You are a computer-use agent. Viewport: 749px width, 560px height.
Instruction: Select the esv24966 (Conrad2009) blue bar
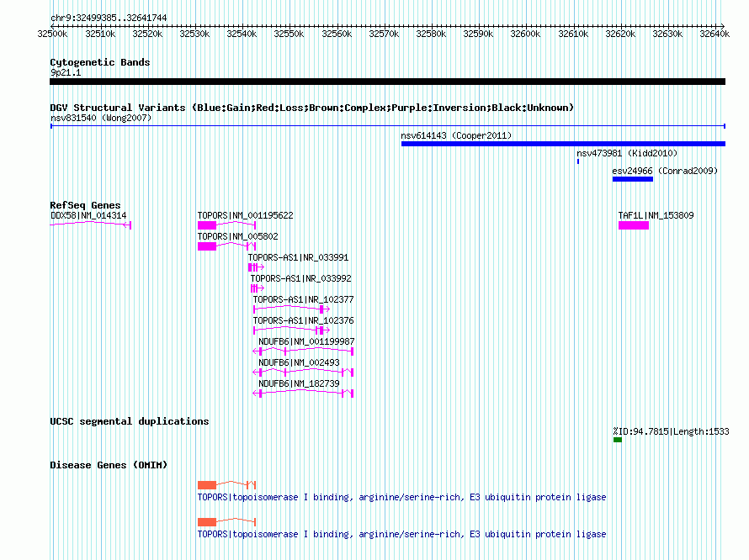point(633,179)
